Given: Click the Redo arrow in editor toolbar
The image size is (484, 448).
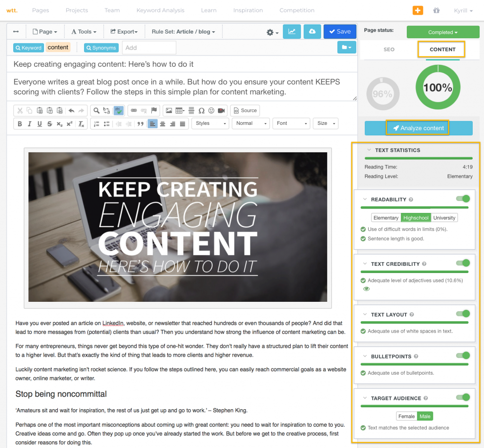Looking at the screenshot, I should (x=81, y=111).
